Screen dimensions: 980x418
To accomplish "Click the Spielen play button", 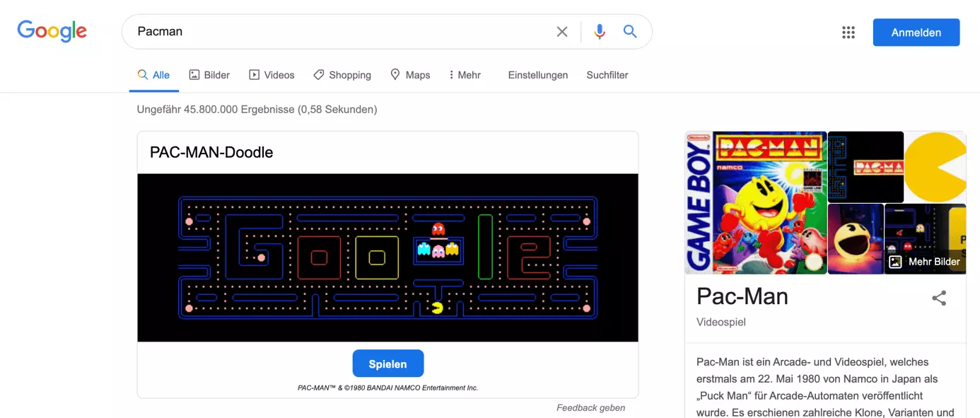I will click(x=388, y=364).
